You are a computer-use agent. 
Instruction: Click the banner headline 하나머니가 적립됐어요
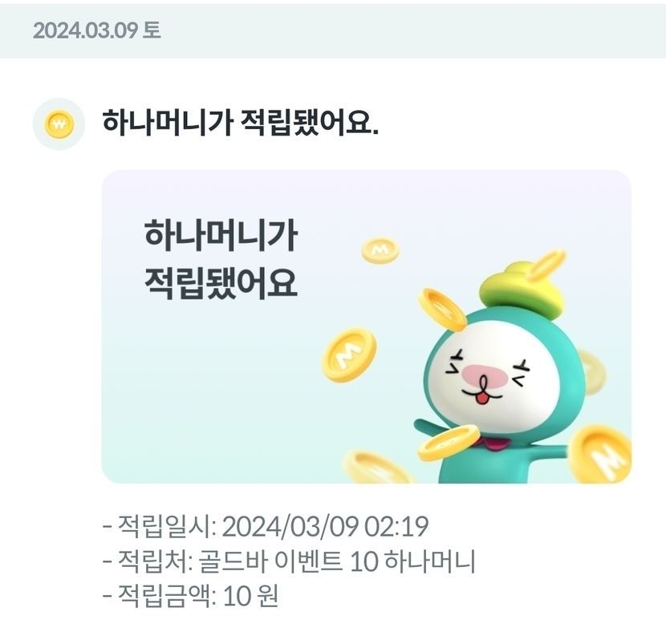click(x=221, y=259)
